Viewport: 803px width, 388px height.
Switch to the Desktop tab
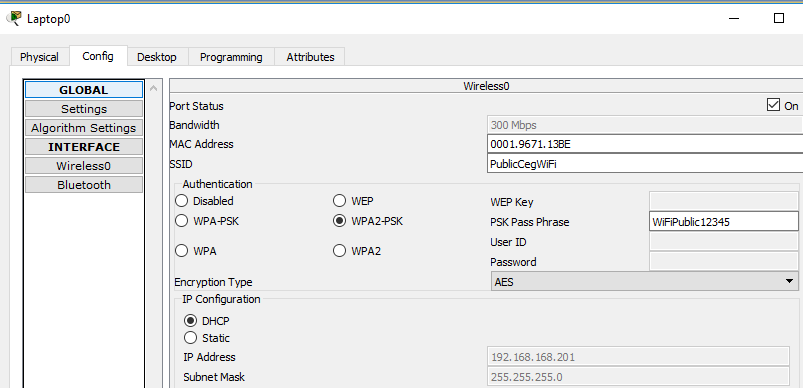(x=157, y=57)
